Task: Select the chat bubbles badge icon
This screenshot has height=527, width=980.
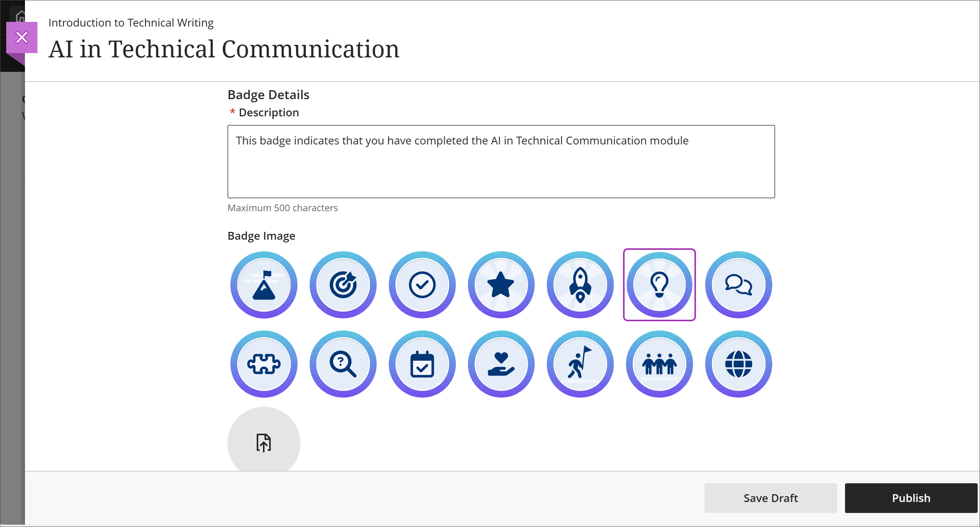Action: (x=739, y=285)
